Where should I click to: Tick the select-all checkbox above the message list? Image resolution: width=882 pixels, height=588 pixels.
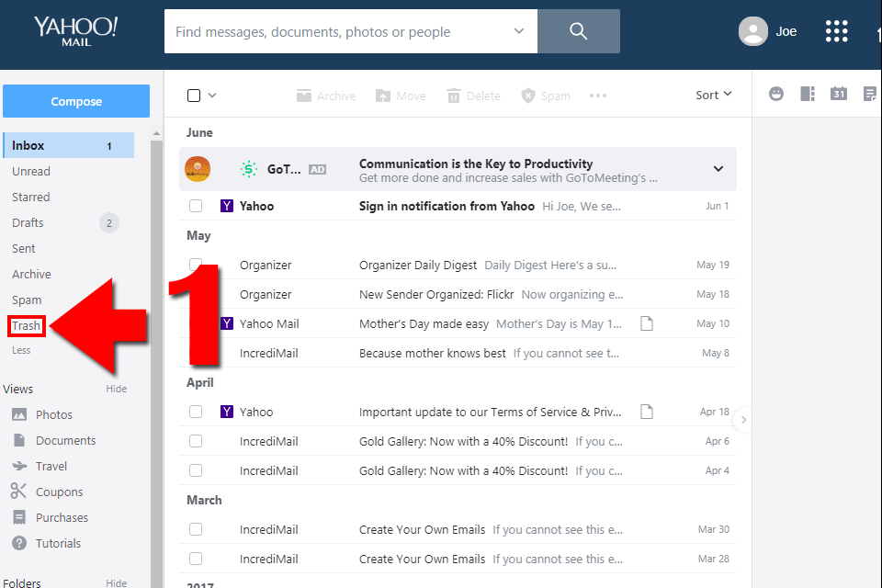196,95
